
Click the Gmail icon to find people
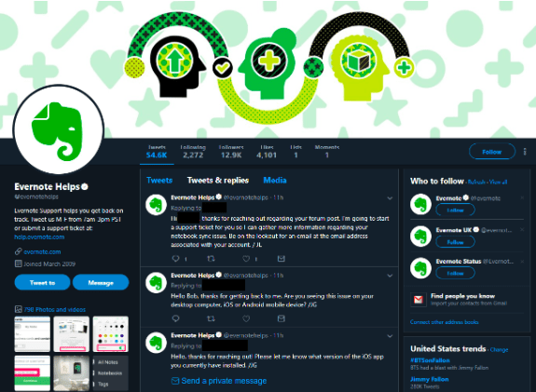coord(419,300)
